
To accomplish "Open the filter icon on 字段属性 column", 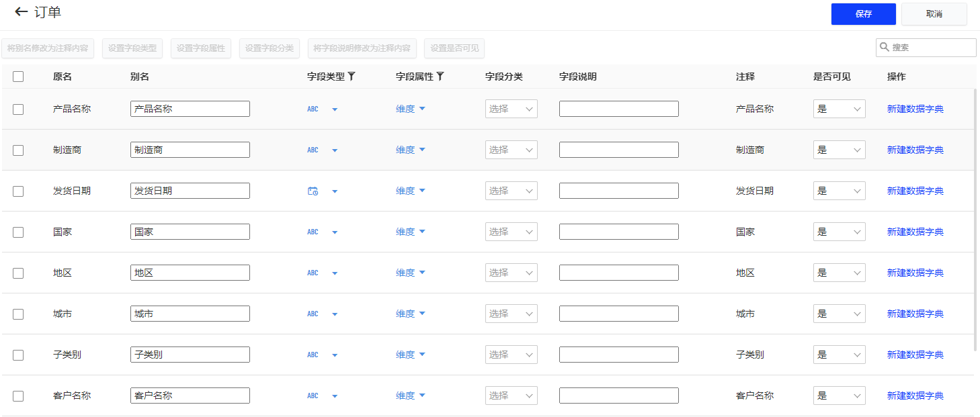I will pyautogui.click(x=442, y=77).
